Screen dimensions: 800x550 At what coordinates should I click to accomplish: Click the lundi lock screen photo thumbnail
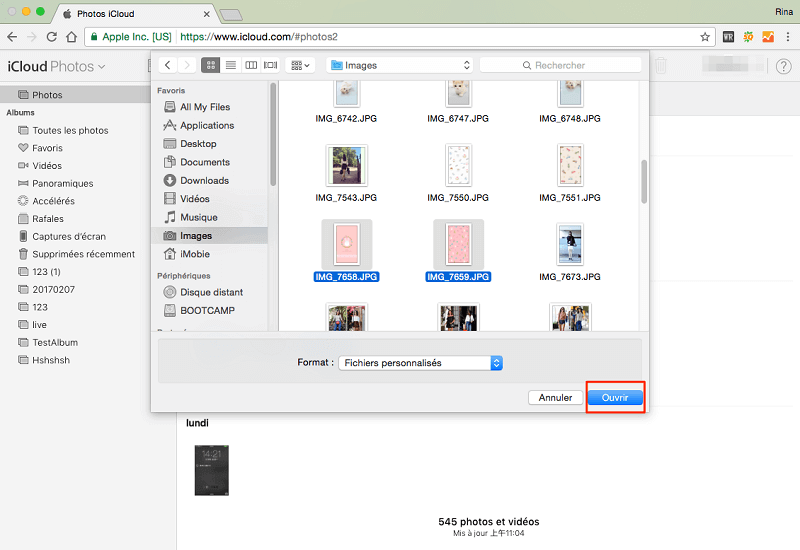[x=212, y=470]
